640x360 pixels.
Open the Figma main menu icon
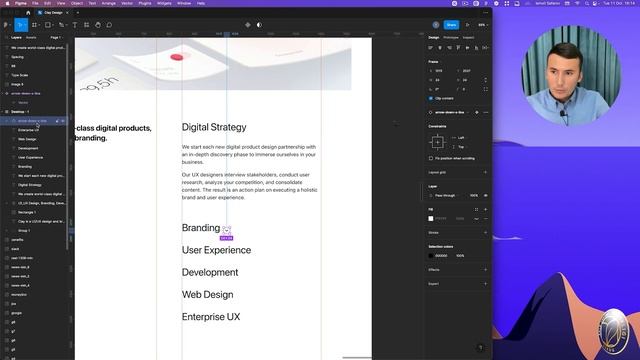[x=5, y=25]
